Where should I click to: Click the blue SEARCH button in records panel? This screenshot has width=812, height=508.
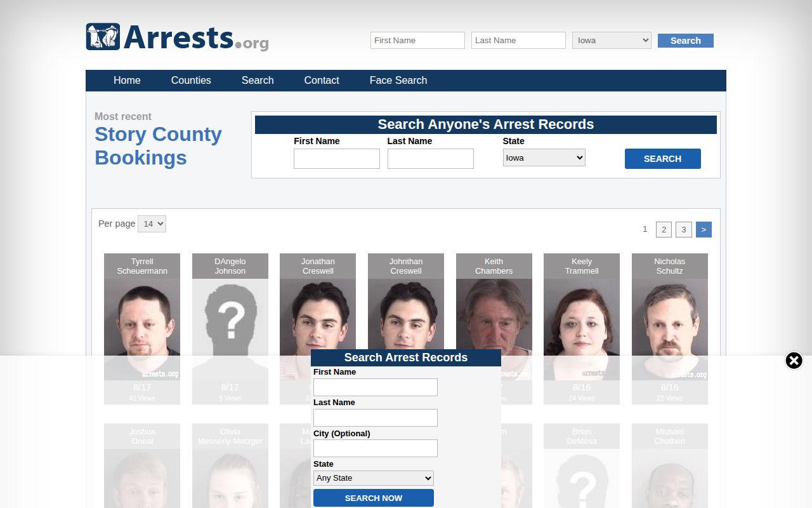(x=663, y=159)
